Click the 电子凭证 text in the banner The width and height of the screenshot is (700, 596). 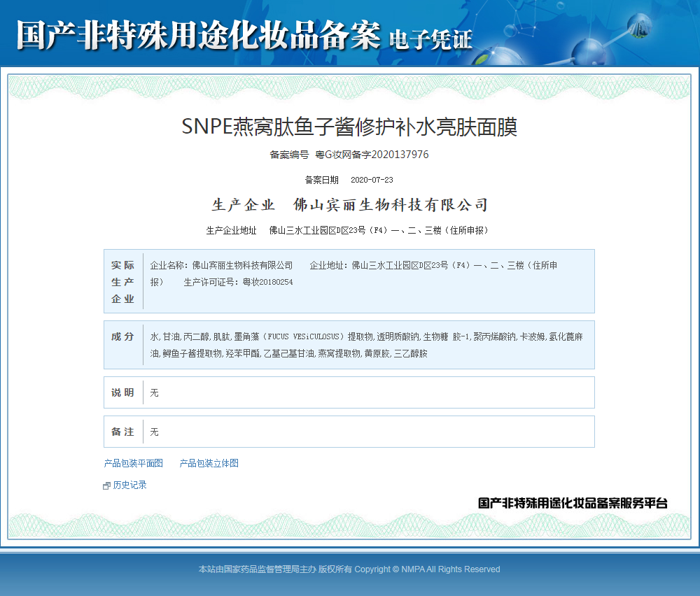430,39
